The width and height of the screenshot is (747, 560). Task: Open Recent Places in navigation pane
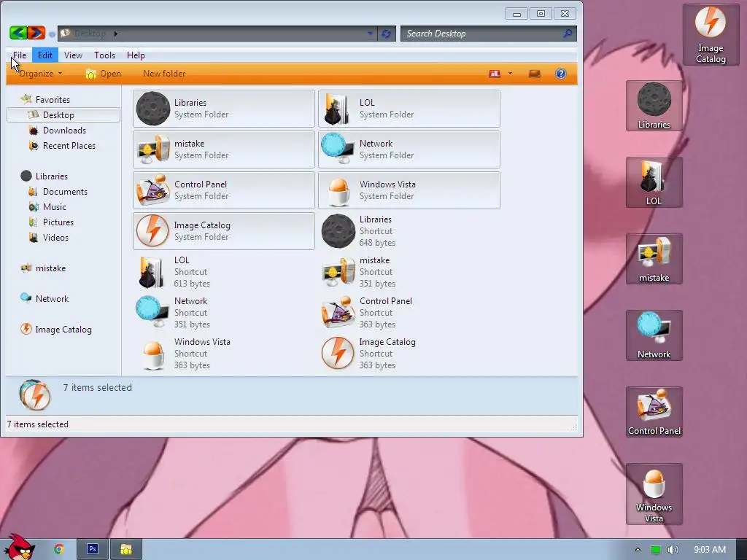point(62,146)
